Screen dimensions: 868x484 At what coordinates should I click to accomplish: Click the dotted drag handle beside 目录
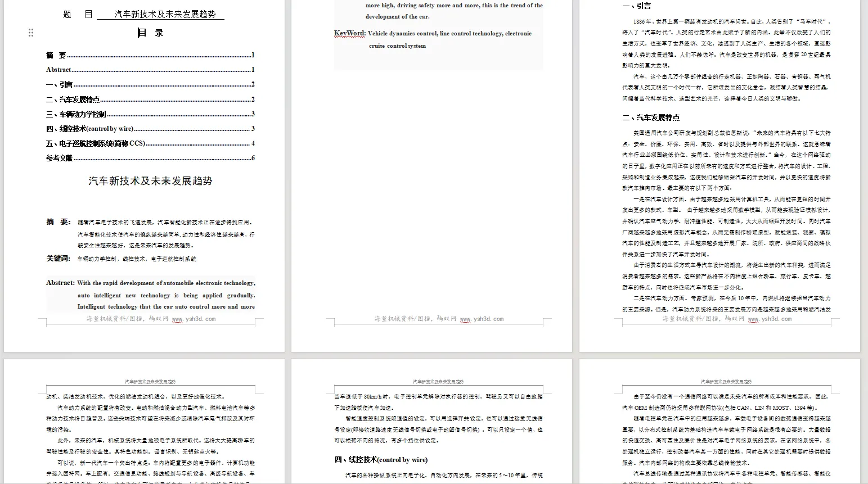pyautogui.click(x=31, y=33)
